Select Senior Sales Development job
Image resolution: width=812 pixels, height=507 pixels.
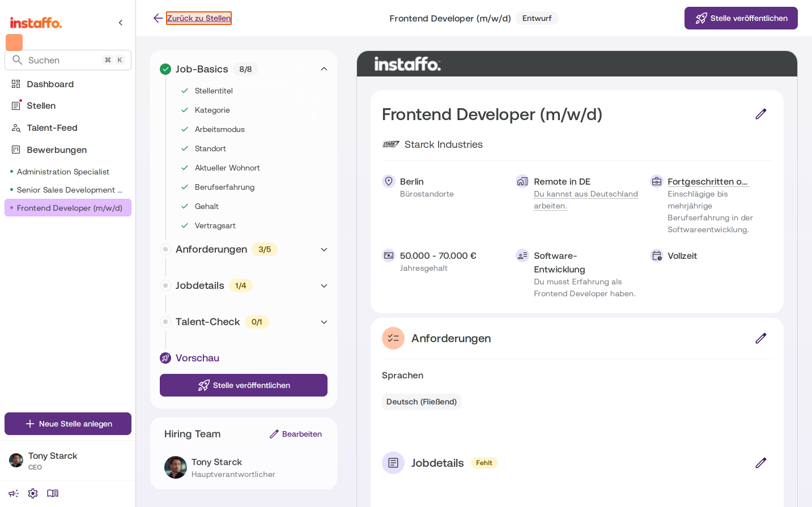pyautogui.click(x=68, y=190)
